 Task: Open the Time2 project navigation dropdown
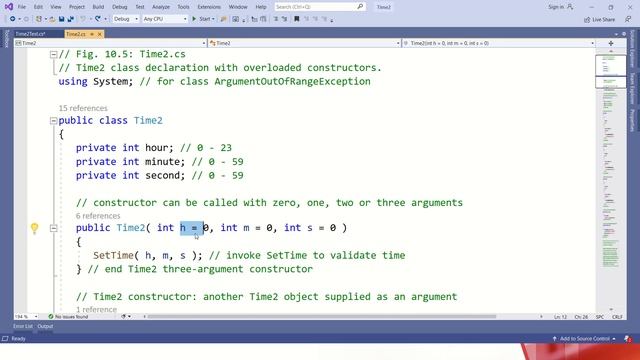tap(110, 43)
